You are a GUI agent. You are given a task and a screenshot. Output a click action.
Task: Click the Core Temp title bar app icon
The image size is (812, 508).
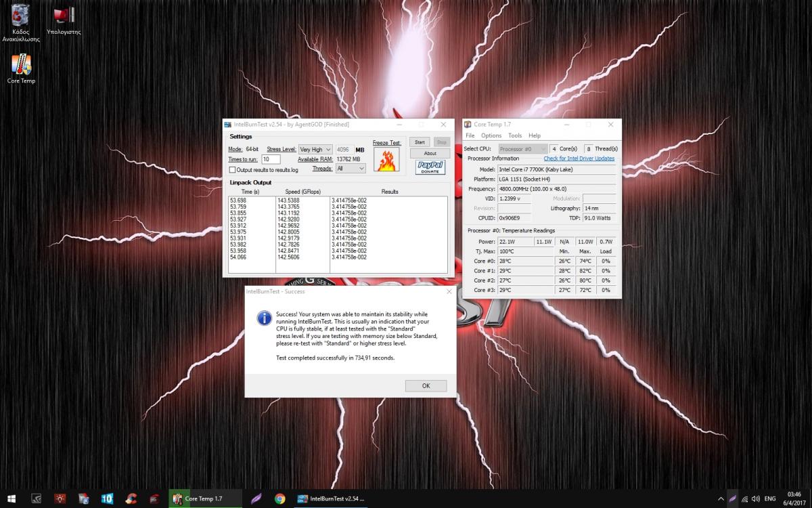coord(468,125)
